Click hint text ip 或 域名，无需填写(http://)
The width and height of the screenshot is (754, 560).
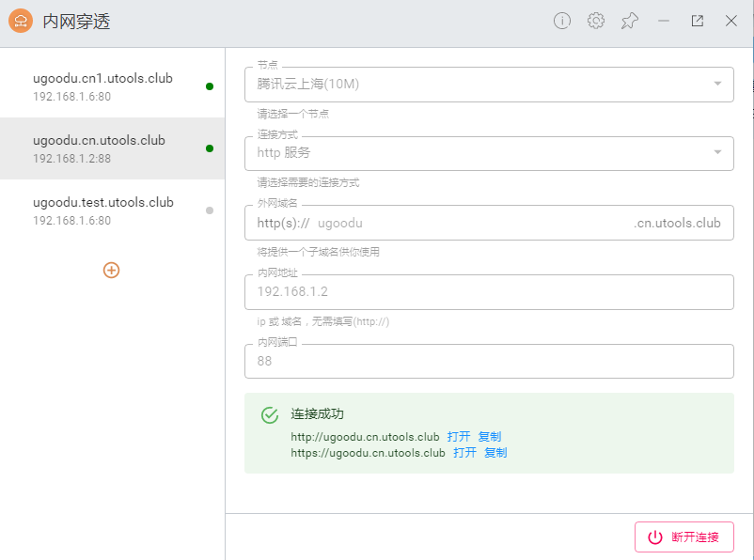tap(323, 321)
